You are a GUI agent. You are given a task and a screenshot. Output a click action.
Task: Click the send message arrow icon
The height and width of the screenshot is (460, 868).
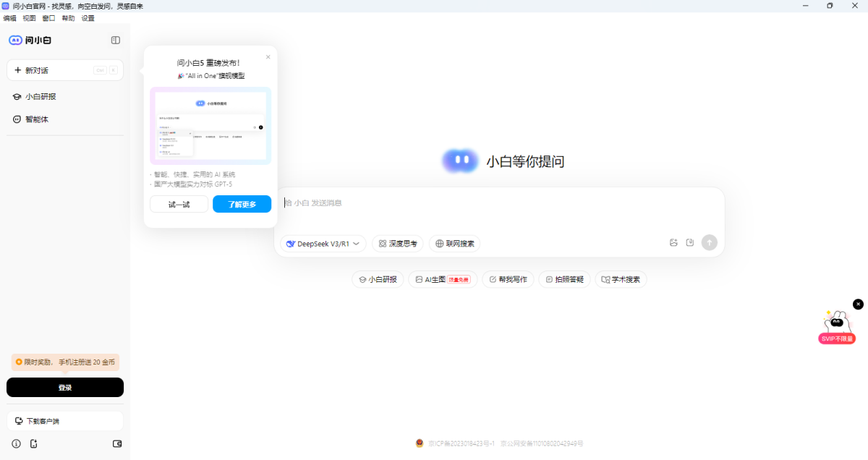pos(709,243)
